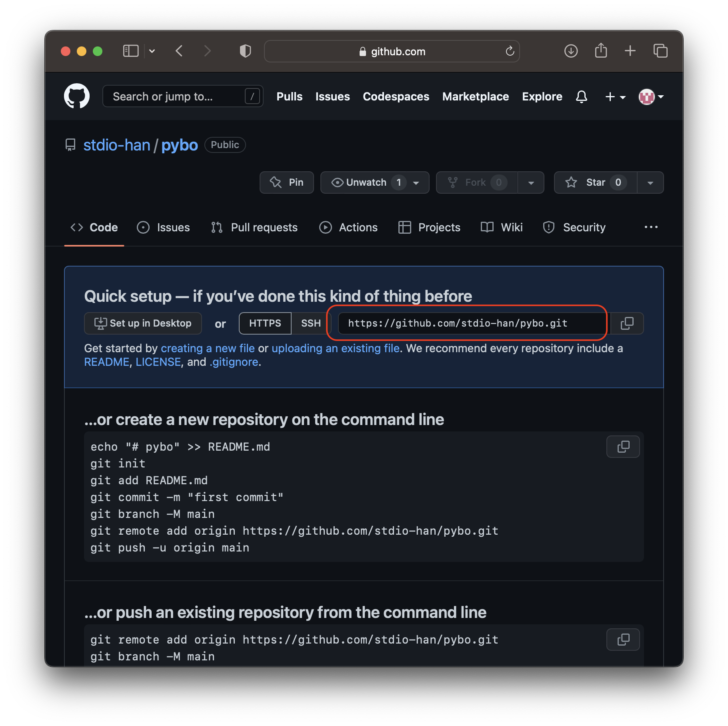Open the notifications bell
The height and width of the screenshot is (726, 728).
point(581,96)
